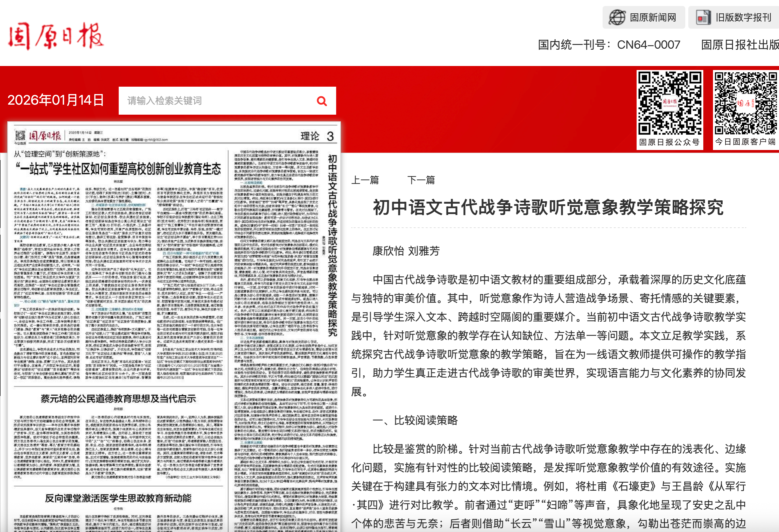The height and width of the screenshot is (532, 779).
Task: Open 固原新闻网 globe icon
Action: click(617, 17)
